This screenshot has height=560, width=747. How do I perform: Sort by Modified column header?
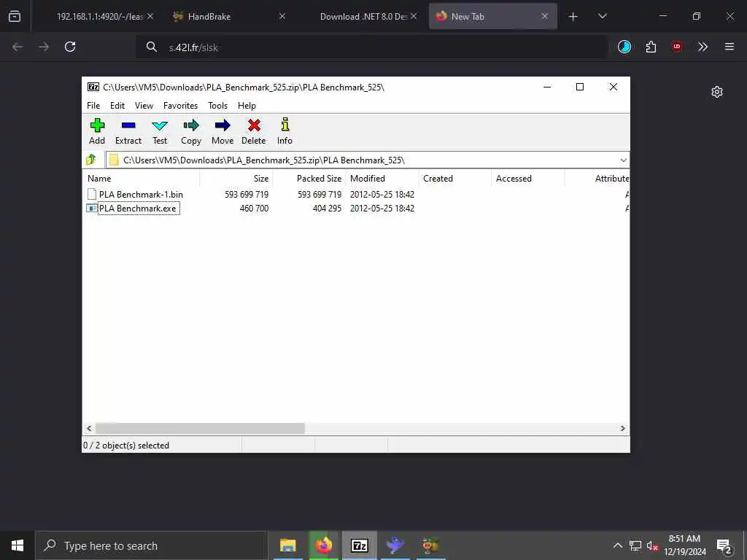coord(382,179)
